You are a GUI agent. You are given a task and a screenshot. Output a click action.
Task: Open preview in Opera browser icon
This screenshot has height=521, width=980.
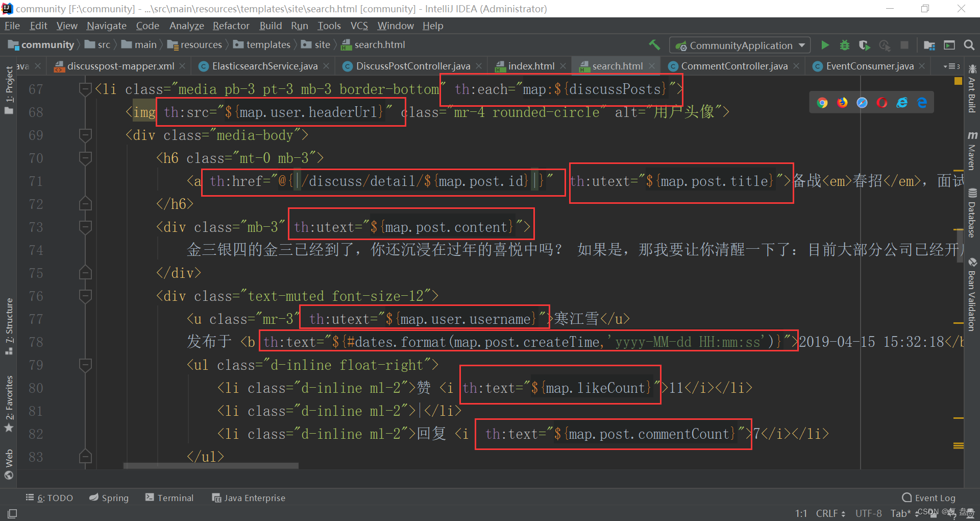click(882, 103)
